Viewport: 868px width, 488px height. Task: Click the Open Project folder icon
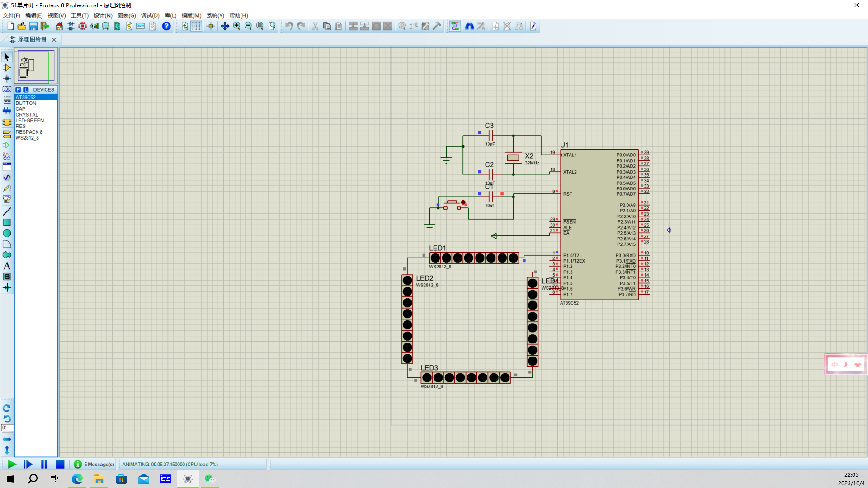click(22, 26)
